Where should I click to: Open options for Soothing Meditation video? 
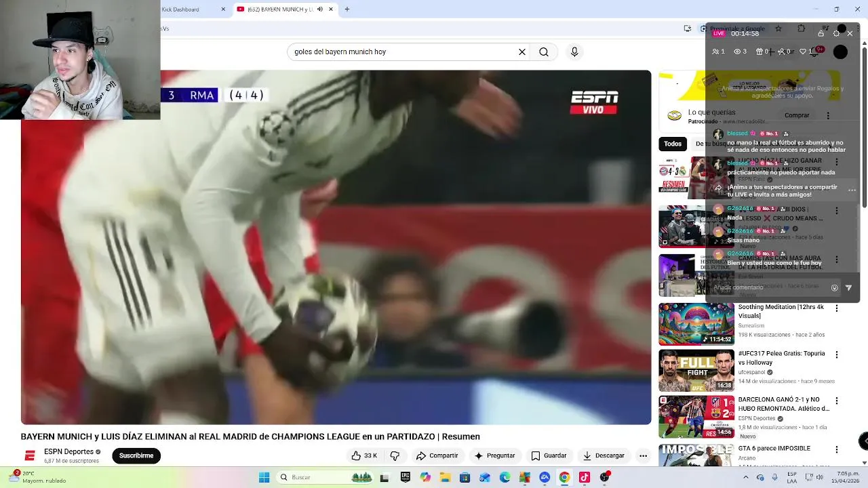[837, 308]
